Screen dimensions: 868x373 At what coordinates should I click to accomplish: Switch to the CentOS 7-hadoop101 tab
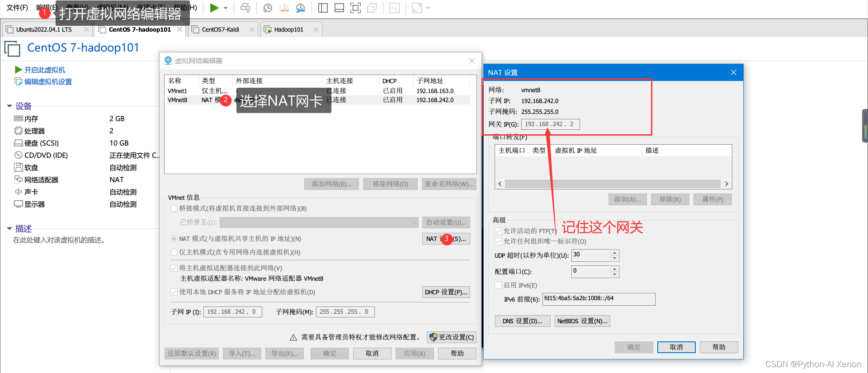[140, 29]
